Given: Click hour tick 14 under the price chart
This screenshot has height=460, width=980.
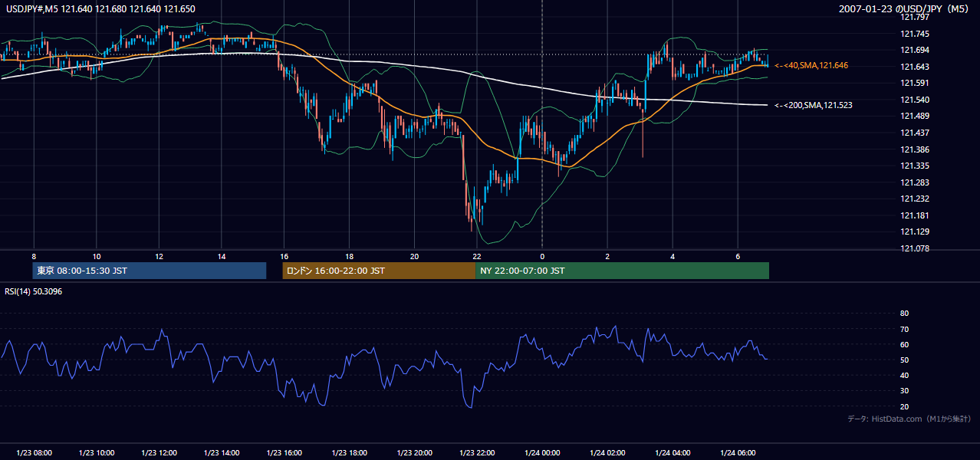Looking at the screenshot, I should tap(221, 256).
